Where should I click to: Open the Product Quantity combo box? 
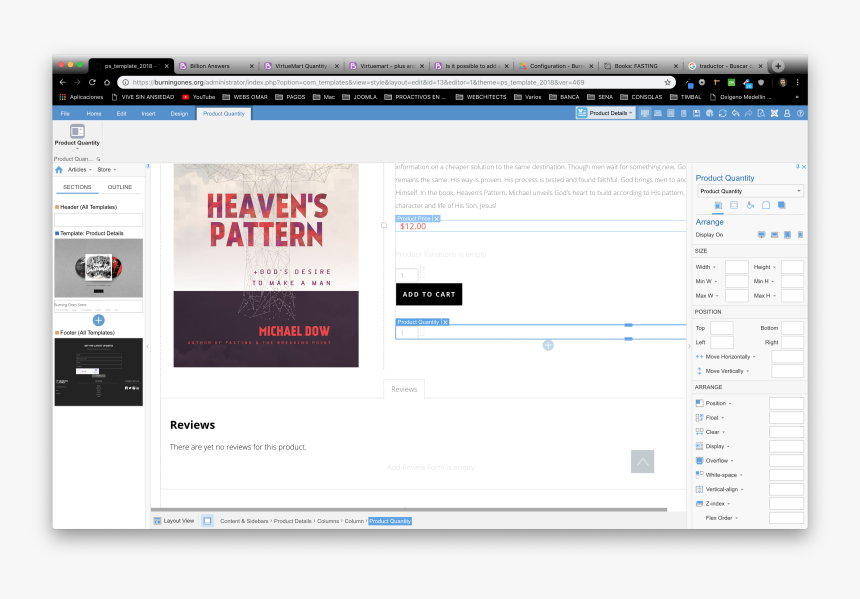pos(749,190)
